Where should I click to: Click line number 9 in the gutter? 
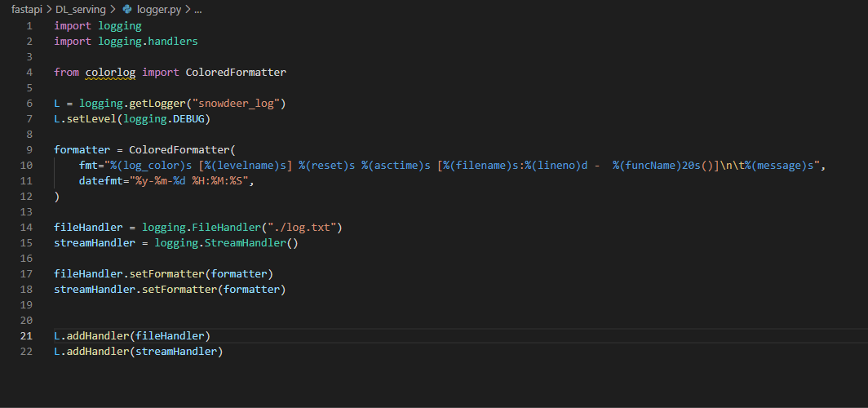coord(29,149)
